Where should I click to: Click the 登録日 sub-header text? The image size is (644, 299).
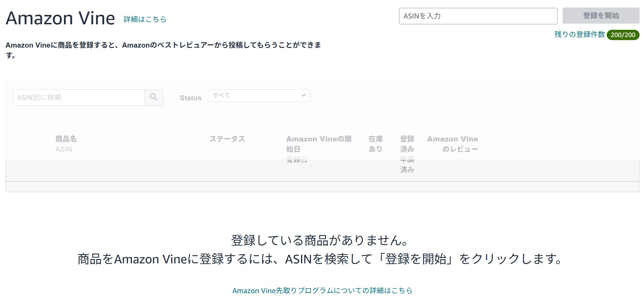(x=297, y=159)
